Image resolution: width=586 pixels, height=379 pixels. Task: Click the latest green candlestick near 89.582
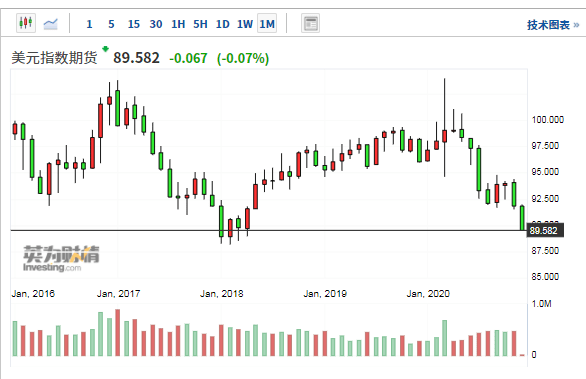point(522,218)
